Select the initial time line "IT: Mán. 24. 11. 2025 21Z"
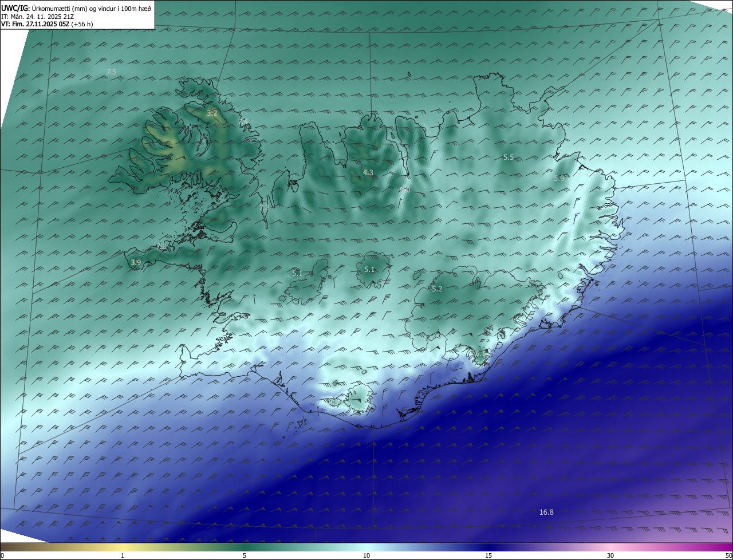 coord(37,16)
